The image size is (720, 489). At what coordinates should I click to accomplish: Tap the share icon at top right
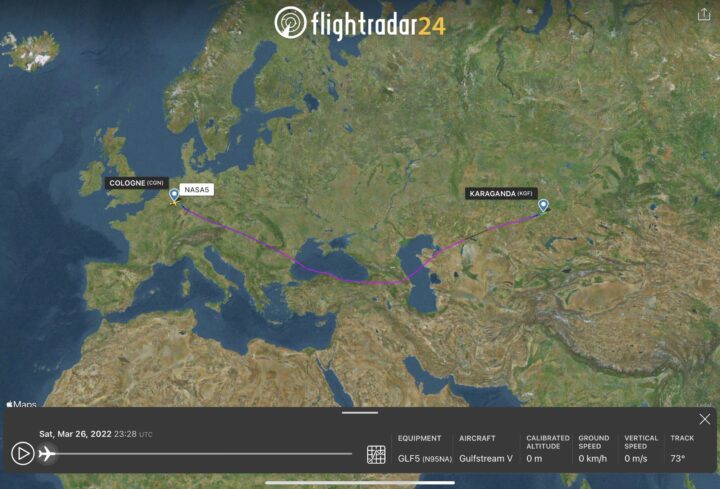point(704,15)
